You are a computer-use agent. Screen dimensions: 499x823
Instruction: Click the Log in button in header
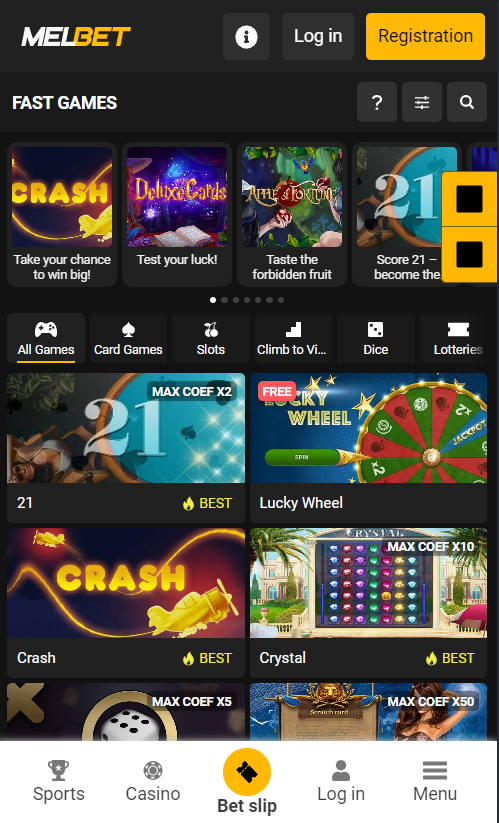318,36
